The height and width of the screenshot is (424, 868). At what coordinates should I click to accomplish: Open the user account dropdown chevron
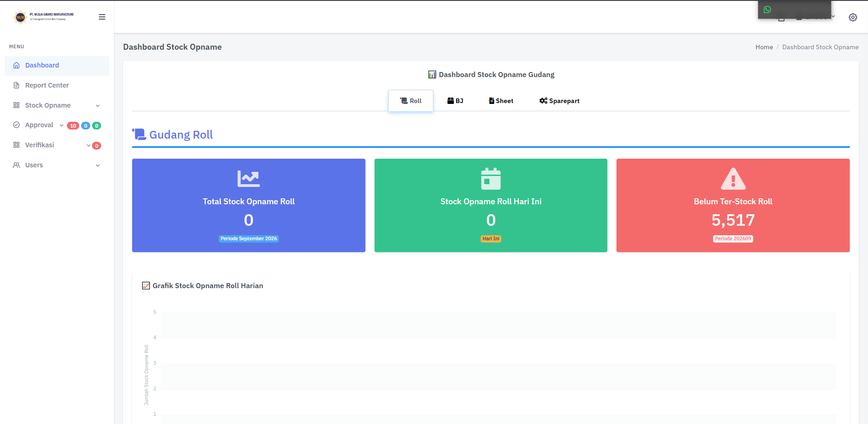click(x=833, y=16)
